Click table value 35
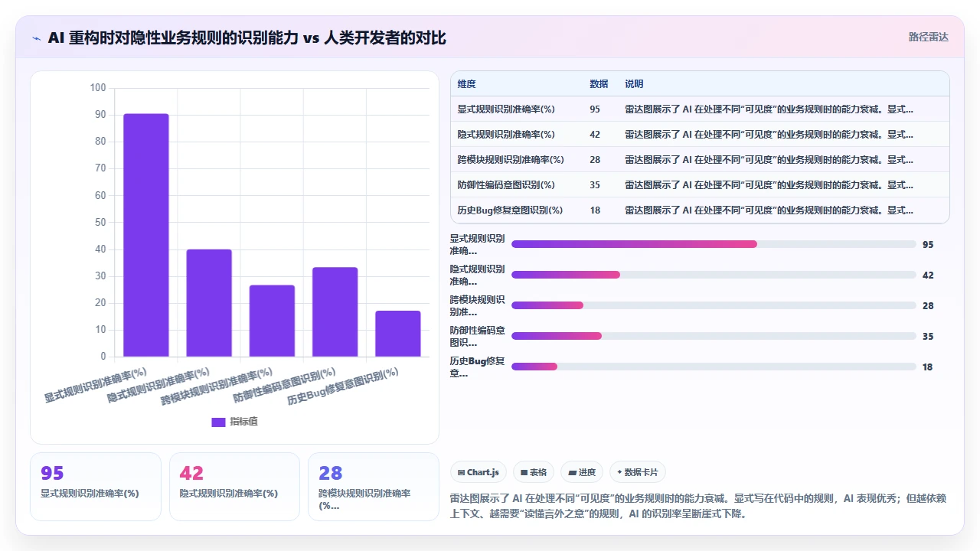980x551 pixels. 595,185
